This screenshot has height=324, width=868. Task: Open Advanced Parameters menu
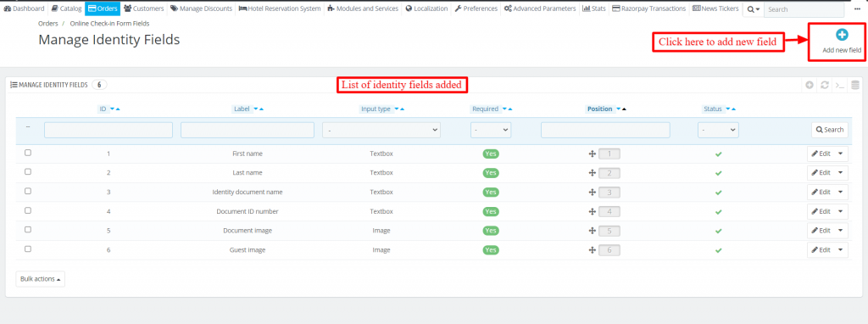[540, 8]
